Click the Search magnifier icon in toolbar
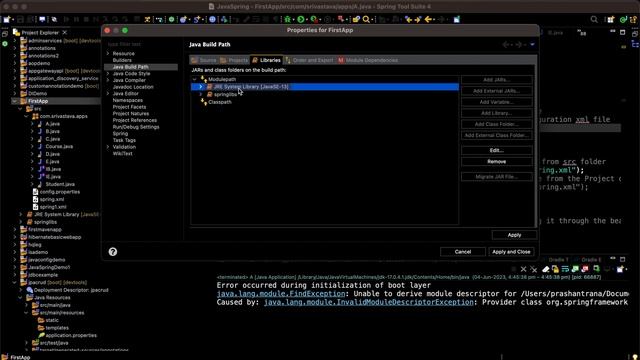 (x=366, y=19)
